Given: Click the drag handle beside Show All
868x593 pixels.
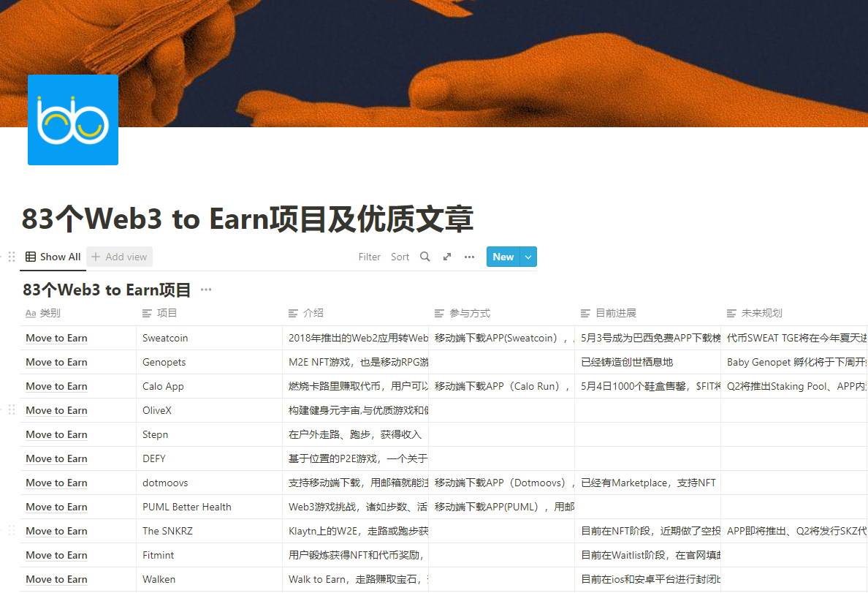Looking at the screenshot, I should (x=12, y=257).
